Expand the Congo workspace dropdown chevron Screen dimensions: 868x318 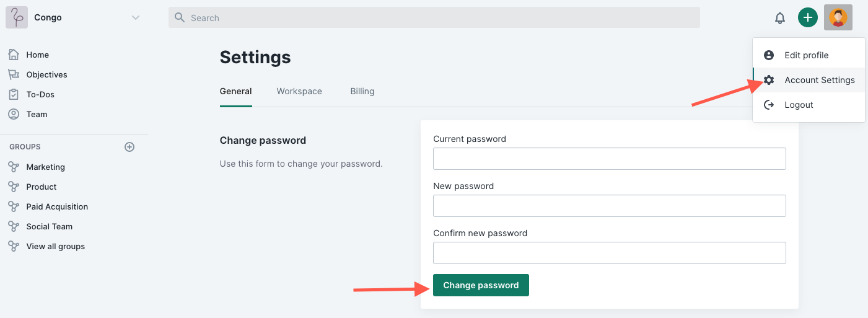coord(136,17)
